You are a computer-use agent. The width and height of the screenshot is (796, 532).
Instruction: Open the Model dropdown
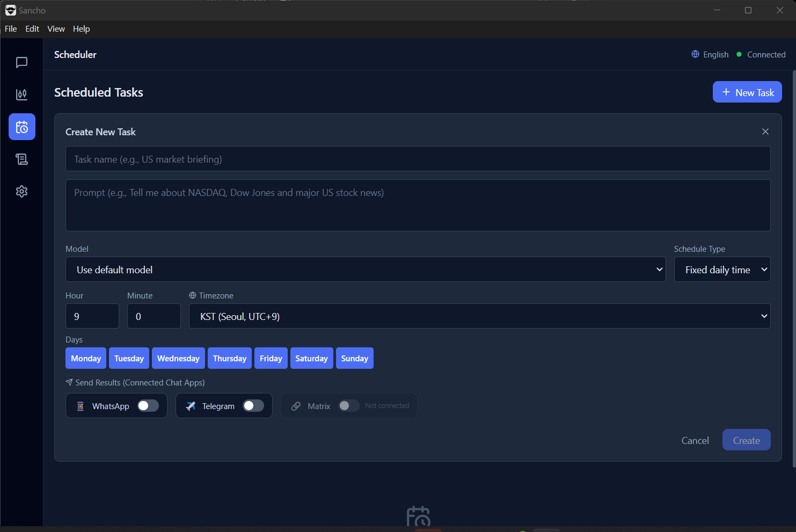tap(366, 269)
